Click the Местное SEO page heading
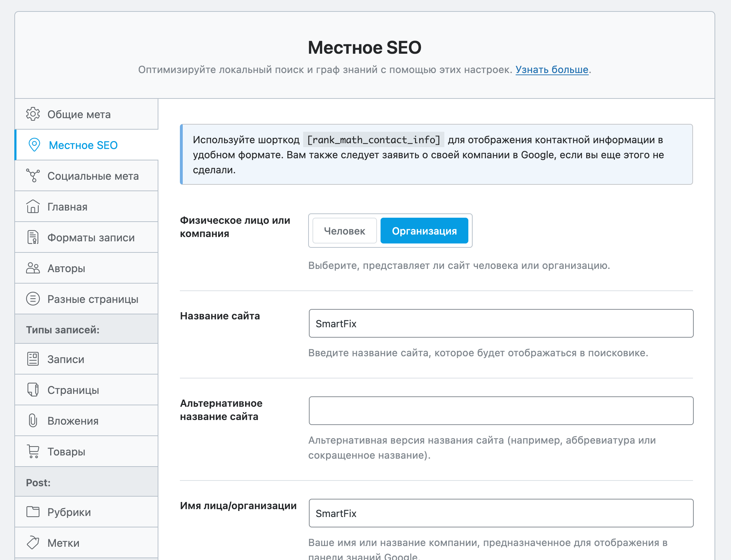This screenshot has height=560, width=731. [365, 48]
